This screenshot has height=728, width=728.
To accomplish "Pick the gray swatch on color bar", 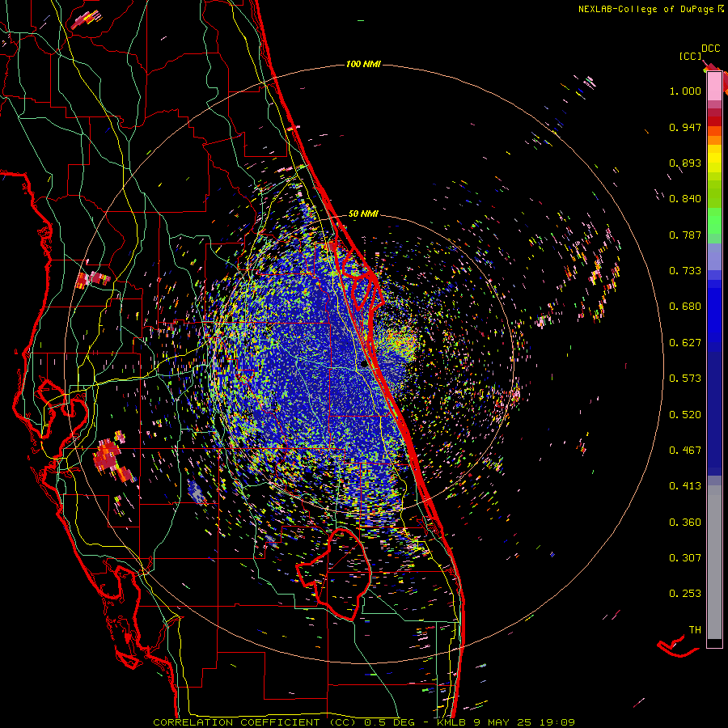I will point(714,562).
